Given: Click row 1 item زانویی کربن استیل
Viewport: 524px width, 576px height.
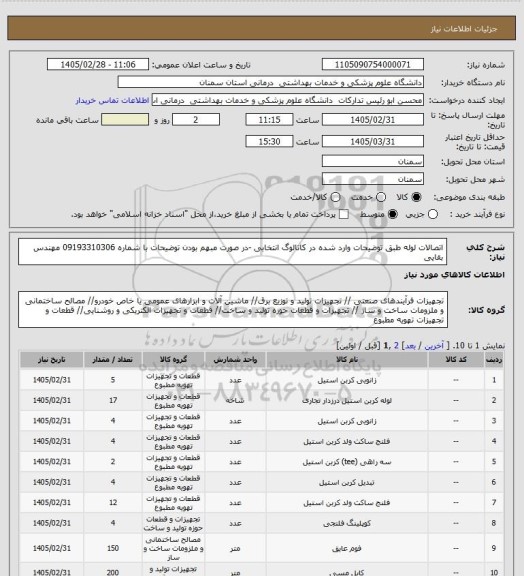Looking at the screenshot, I should click(x=347, y=381).
